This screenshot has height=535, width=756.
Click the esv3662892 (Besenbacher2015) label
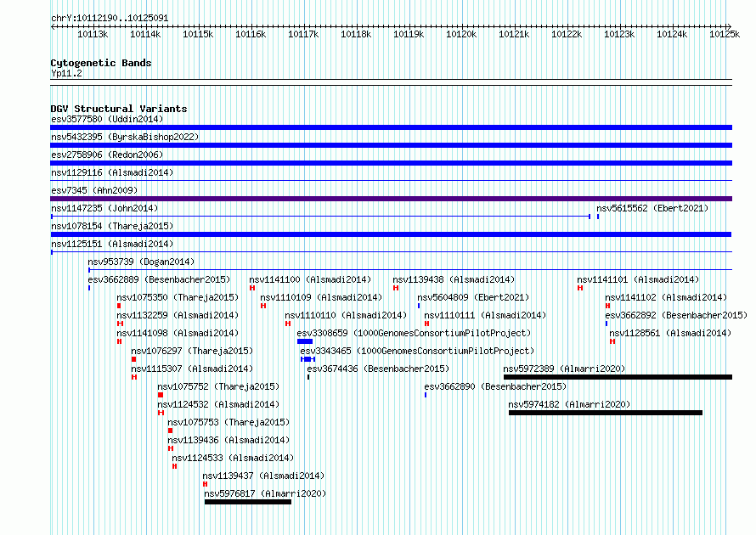click(x=676, y=315)
